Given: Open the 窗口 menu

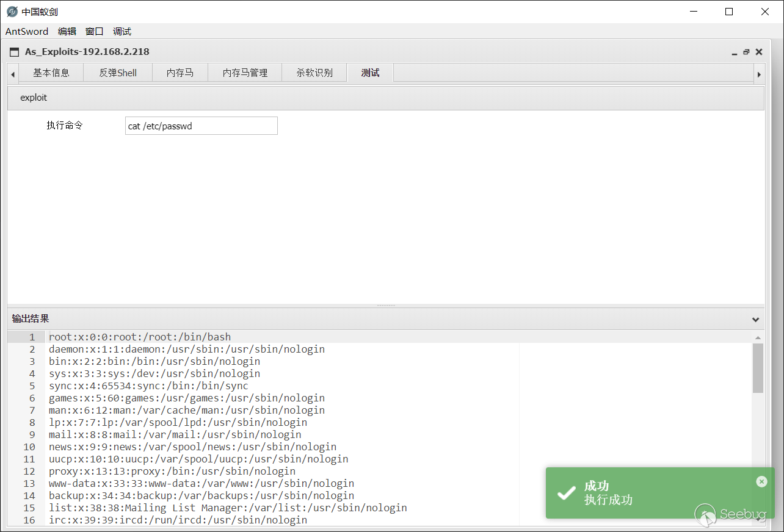Looking at the screenshot, I should tap(95, 32).
